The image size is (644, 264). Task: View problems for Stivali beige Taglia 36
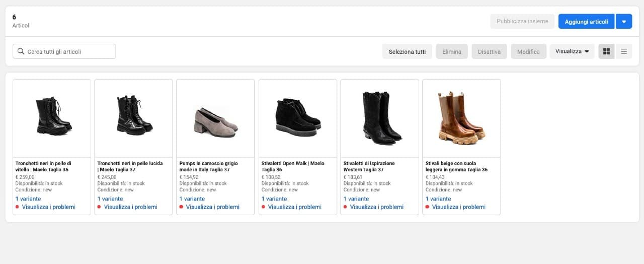pos(459,207)
